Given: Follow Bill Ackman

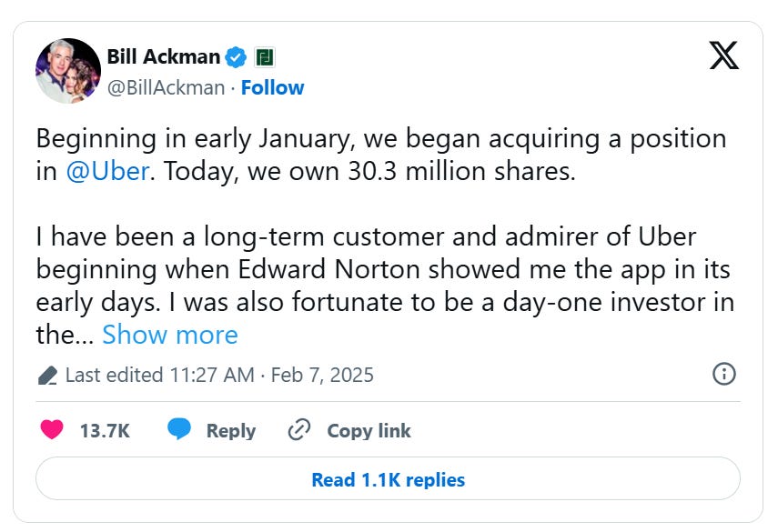Looking at the screenshot, I should click(272, 87).
